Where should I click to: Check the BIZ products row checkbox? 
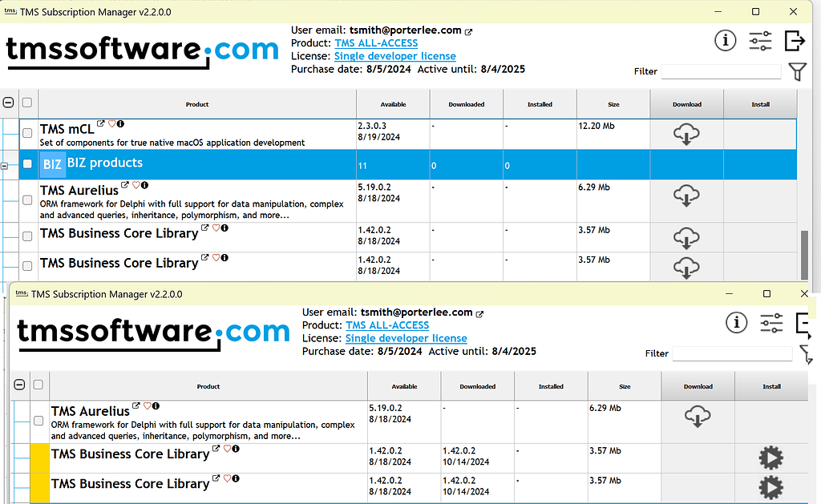27,164
